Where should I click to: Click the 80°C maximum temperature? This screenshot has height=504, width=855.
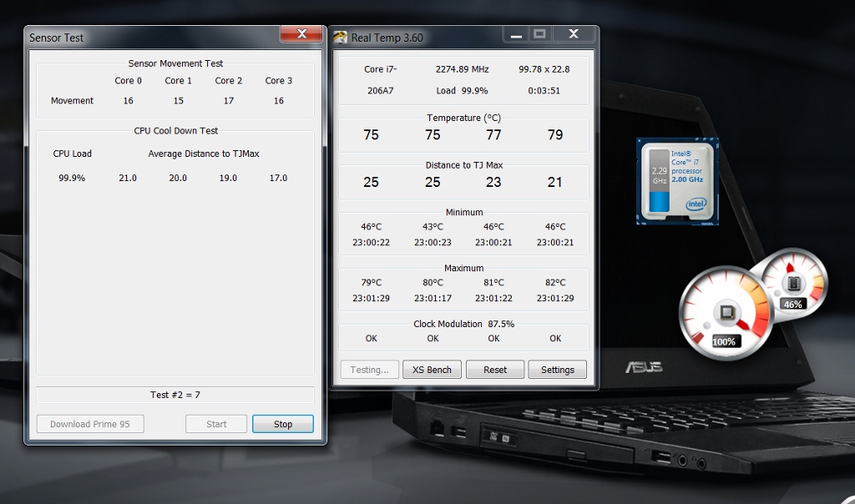(433, 283)
